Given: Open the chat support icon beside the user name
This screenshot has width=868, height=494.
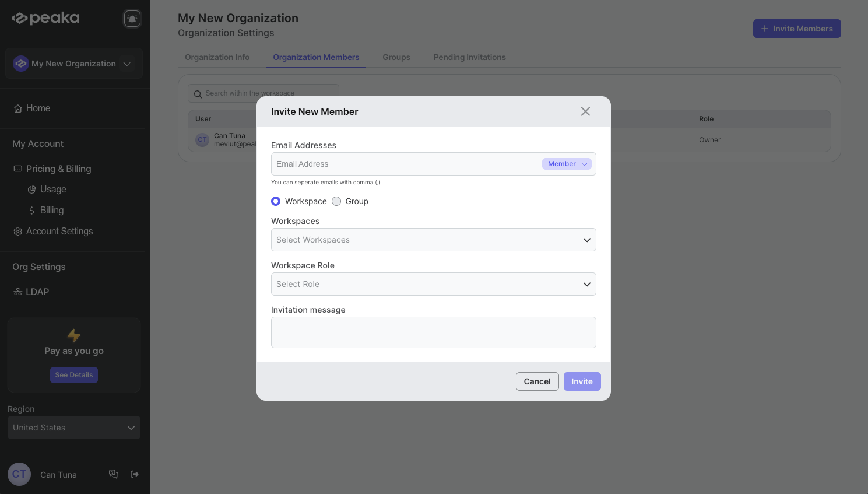Looking at the screenshot, I should [114, 474].
